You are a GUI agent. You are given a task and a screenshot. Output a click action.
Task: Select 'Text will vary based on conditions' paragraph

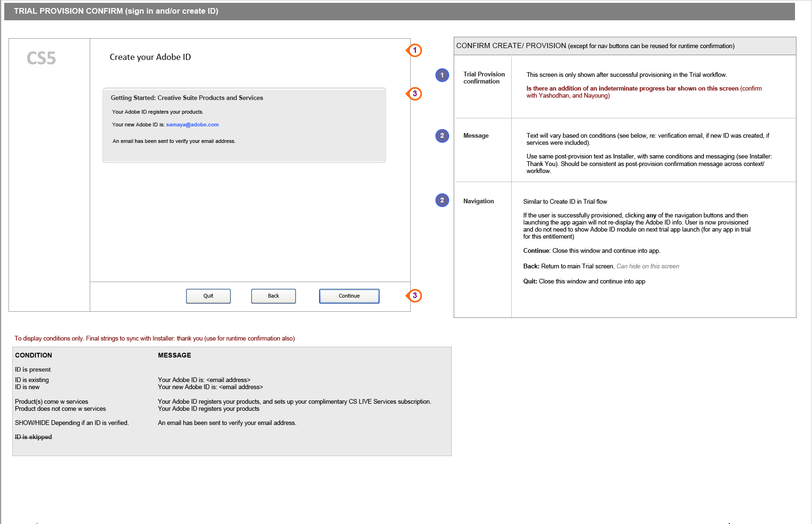pyautogui.click(x=648, y=139)
